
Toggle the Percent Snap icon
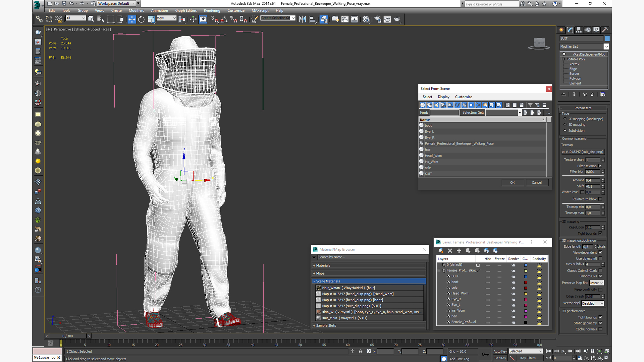(234, 19)
